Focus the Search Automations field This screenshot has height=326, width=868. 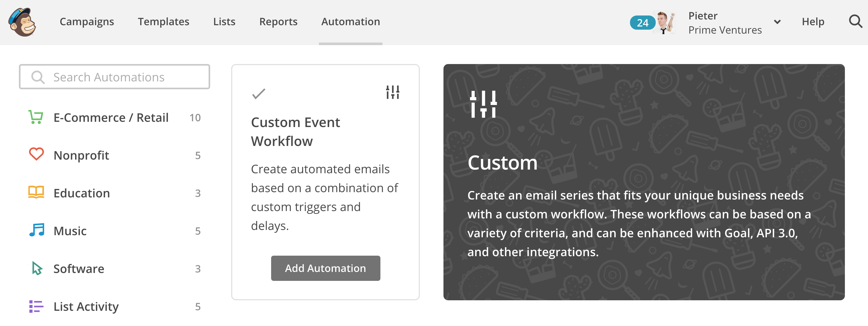coord(115,77)
